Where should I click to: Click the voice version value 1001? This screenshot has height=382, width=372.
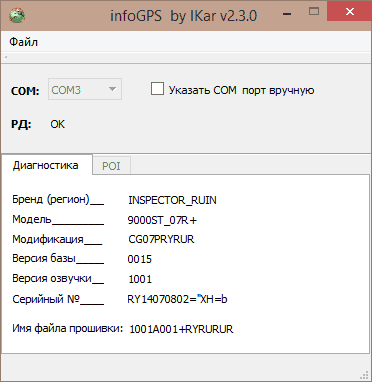pos(140,279)
